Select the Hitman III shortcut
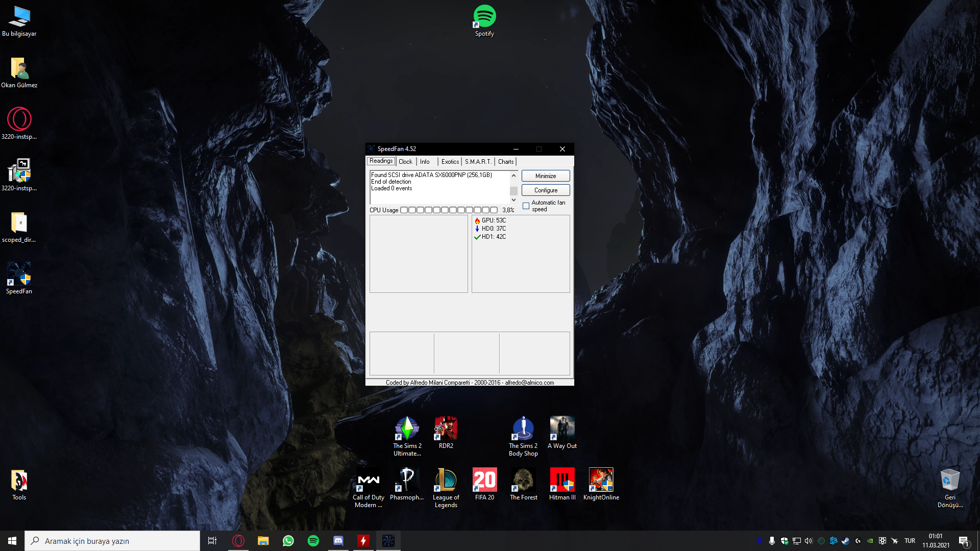Image resolution: width=980 pixels, height=551 pixels. point(562,485)
